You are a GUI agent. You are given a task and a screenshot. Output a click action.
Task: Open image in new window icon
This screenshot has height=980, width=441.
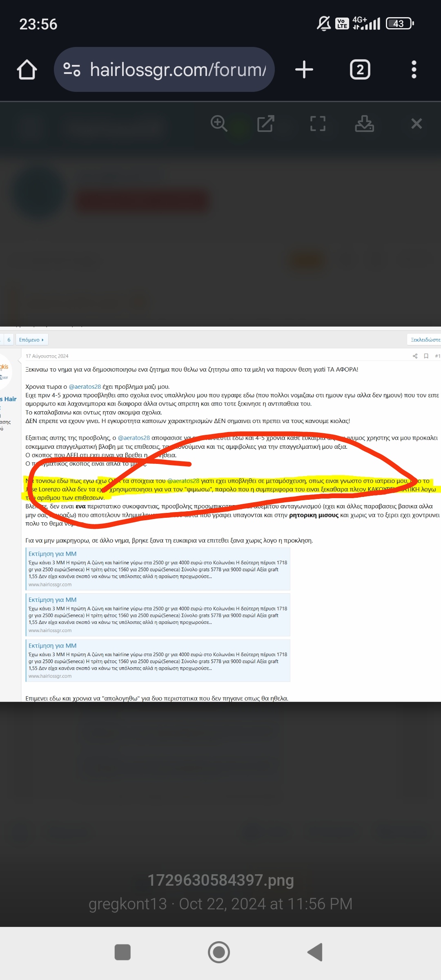[265, 123]
